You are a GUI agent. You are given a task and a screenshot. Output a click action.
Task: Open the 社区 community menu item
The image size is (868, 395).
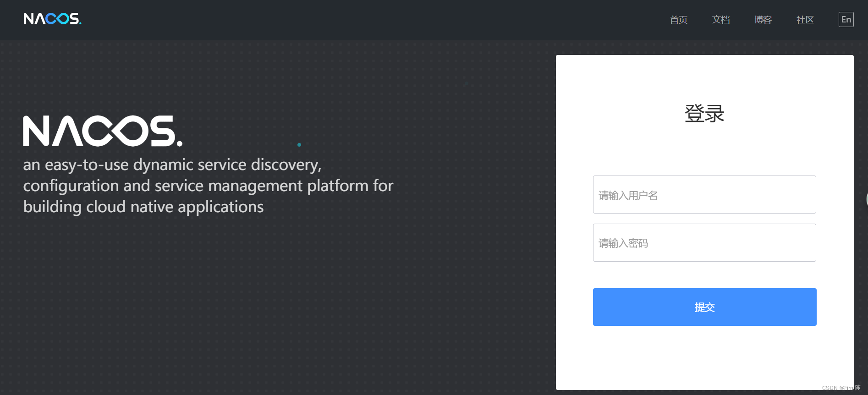(805, 20)
